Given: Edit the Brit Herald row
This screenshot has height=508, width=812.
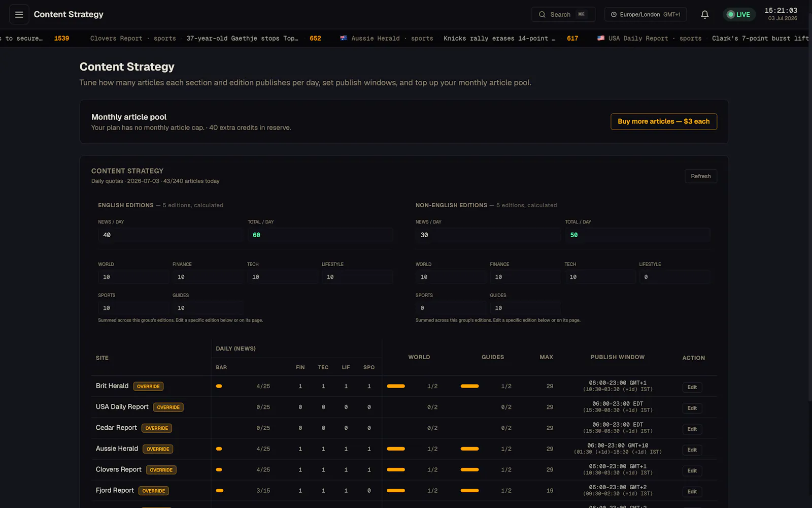Looking at the screenshot, I should (692, 387).
